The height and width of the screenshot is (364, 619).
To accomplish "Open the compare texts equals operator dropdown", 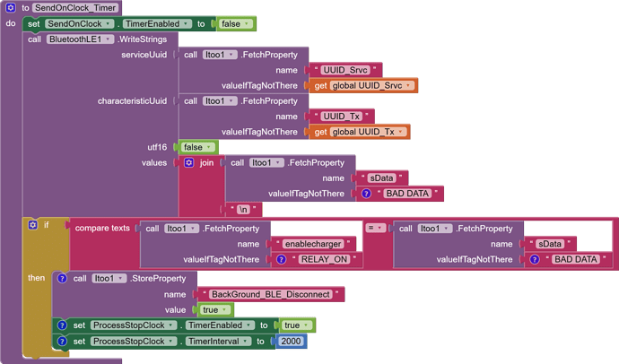I will pos(375,228).
